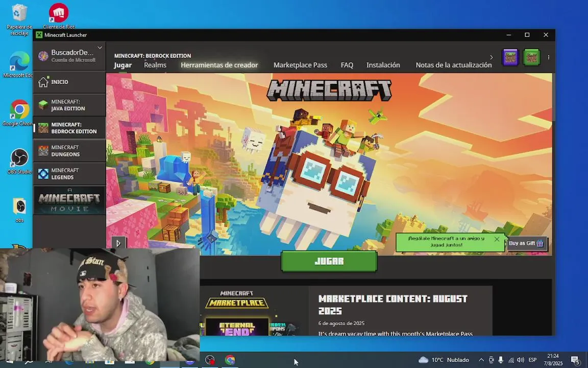The width and height of the screenshot is (588, 368).
Task: Open the Inicio home section
Action: point(69,82)
